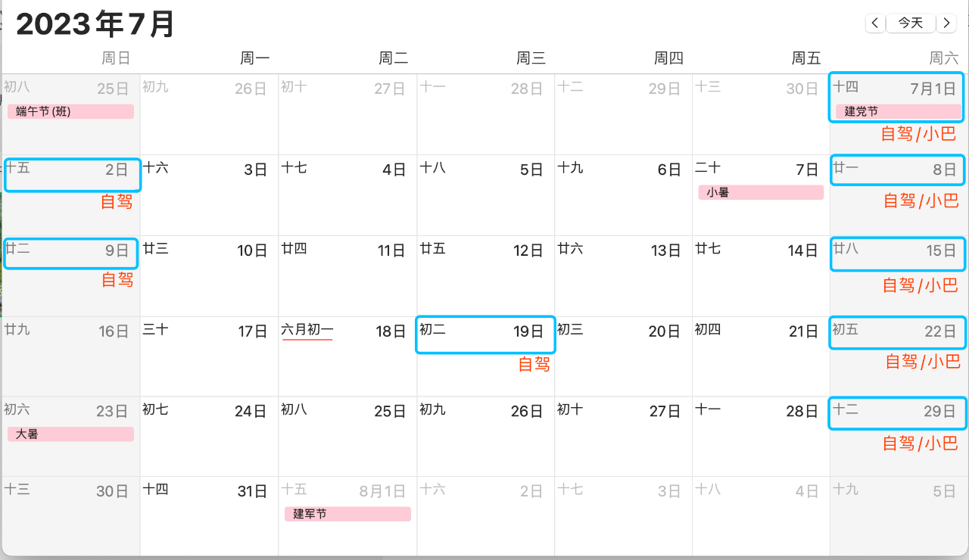The image size is (969, 560).
Task: Select the July 31 day cell
Action: (x=209, y=517)
